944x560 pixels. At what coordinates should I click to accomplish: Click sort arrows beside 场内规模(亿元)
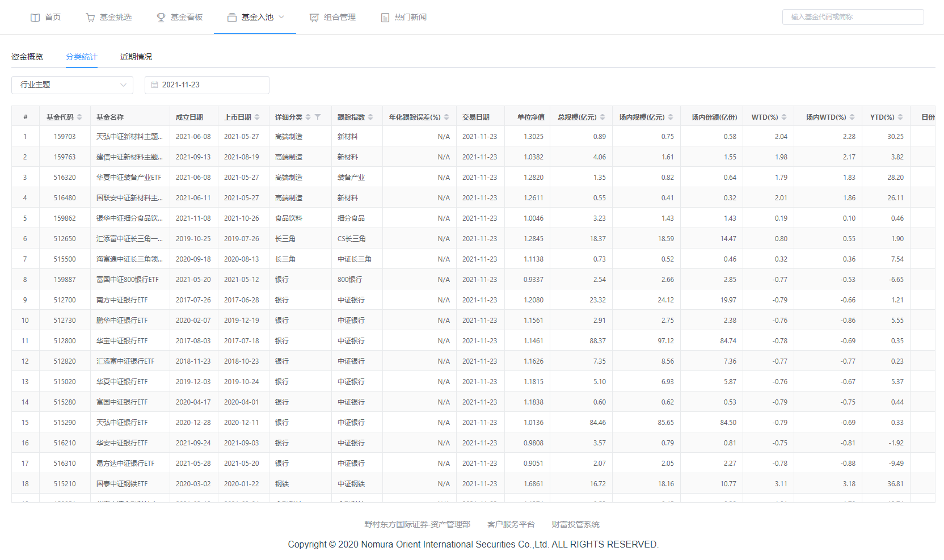[671, 117]
